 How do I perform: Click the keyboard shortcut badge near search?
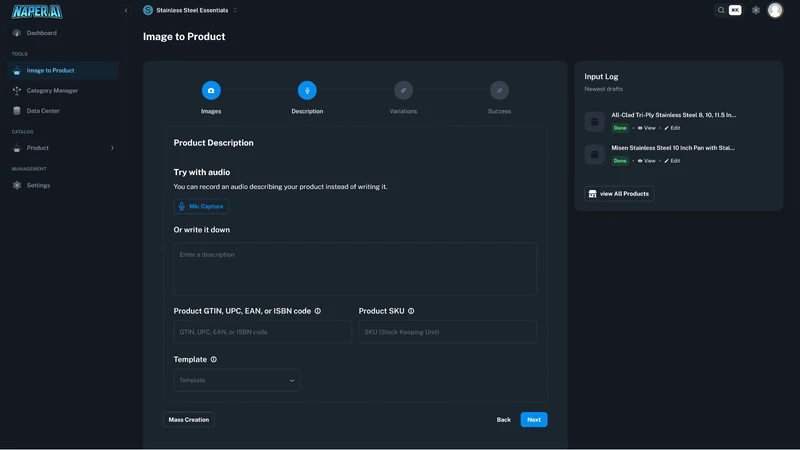click(735, 10)
